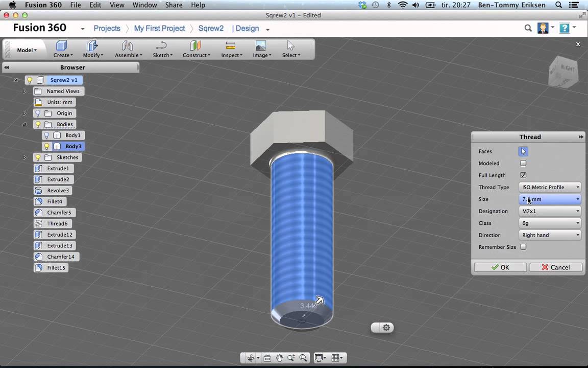
Task: Click the Fit zoom magnifier icon
Action: pyautogui.click(x=303, y=358)
